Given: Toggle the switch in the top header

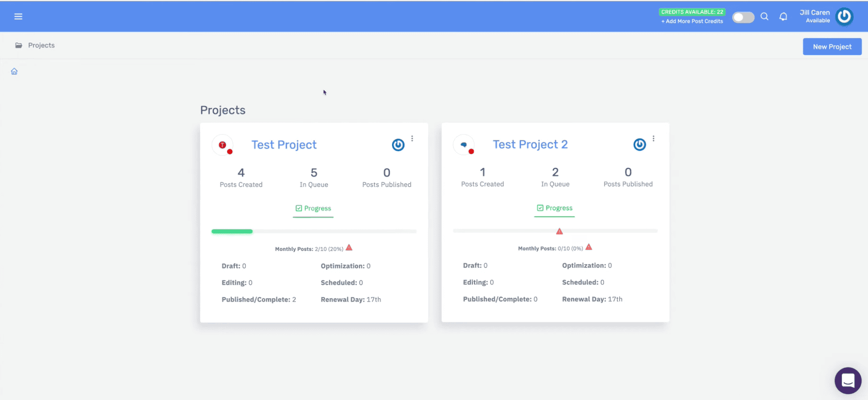Looking at the screenshot, I should 743,17.
